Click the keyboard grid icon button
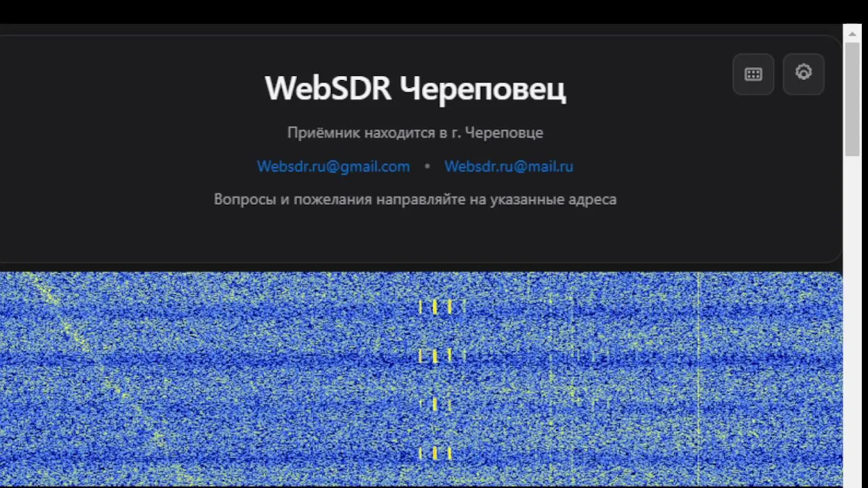The height and width of the screenshot is (488, 868). point(753,75)
